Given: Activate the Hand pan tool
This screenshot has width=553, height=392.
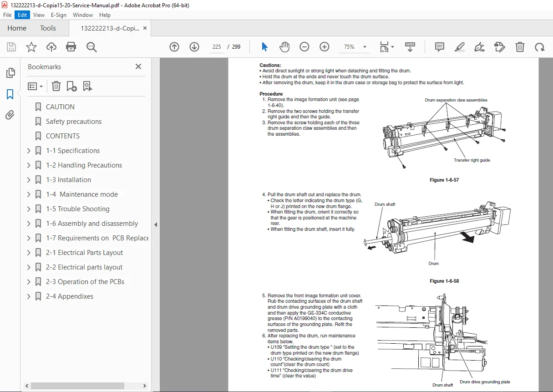Looking at the screenshot, I should [284, 47].
